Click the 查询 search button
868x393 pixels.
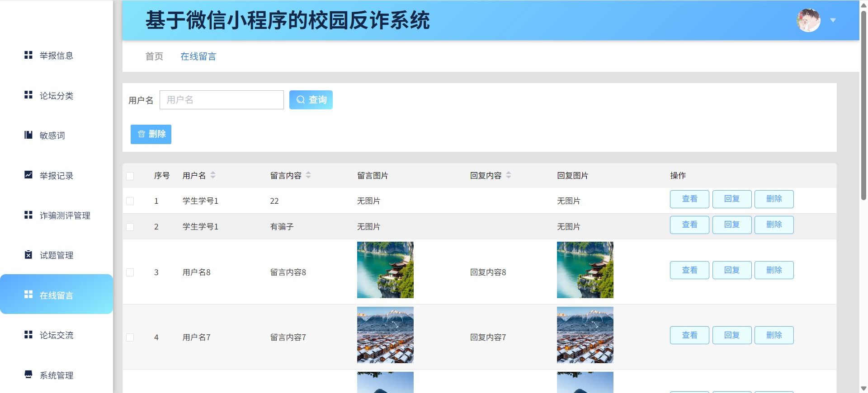(x=311, y=100)
